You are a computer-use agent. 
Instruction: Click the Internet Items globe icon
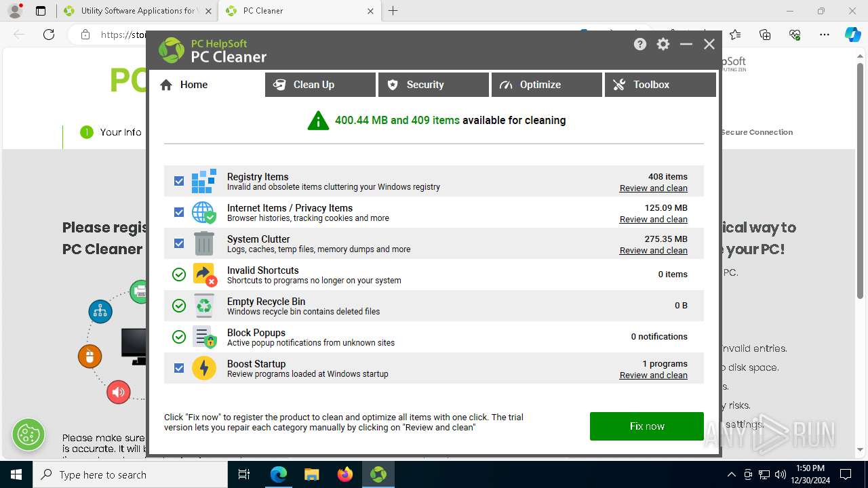(204, 212)
